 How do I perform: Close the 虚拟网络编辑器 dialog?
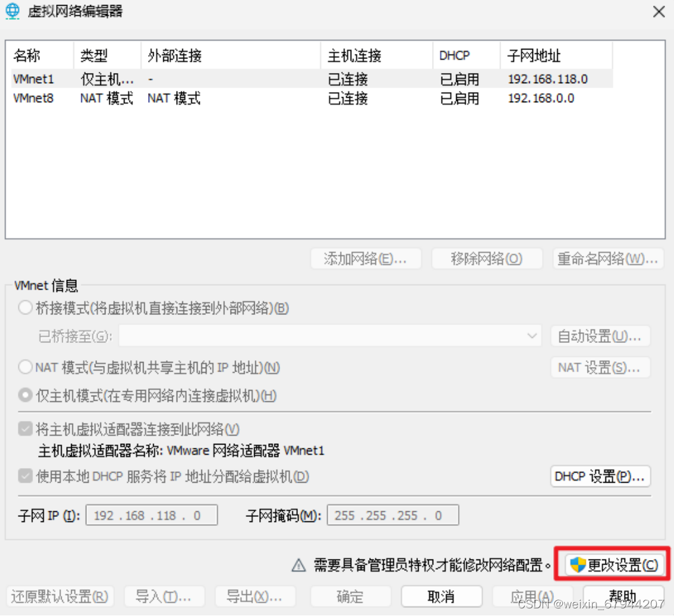(659, 11)
